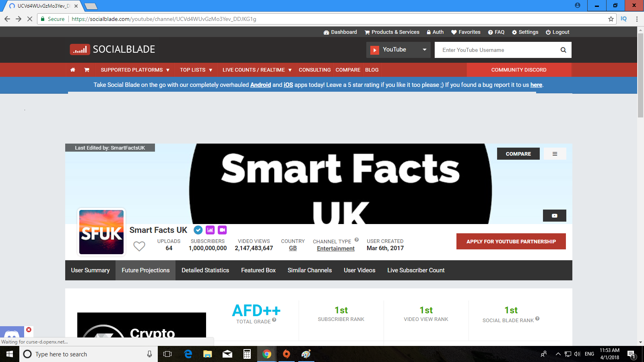Screen dimensions: 644x362
Task: Expand the Supported Platforms menu
Action: [x=135, y=70]
